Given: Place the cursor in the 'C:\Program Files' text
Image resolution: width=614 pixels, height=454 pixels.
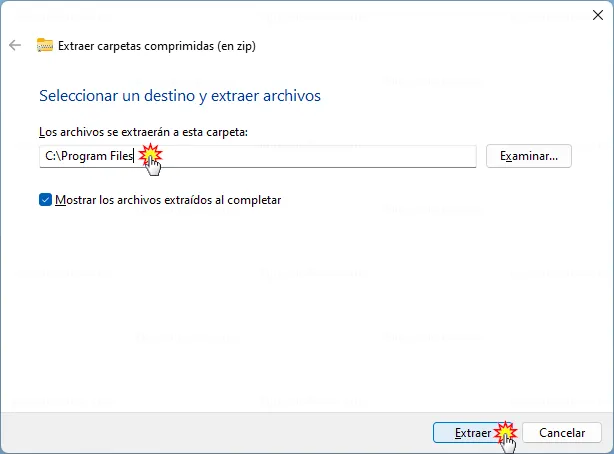Looking at the screenshot, I should coord(89,156).
